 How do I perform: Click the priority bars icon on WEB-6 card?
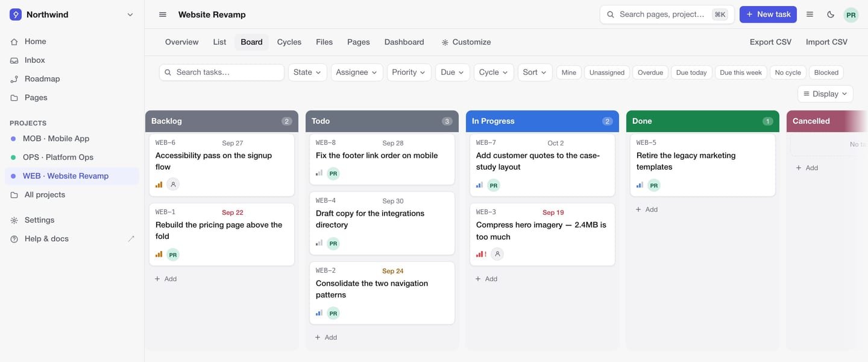click(159, 185)
